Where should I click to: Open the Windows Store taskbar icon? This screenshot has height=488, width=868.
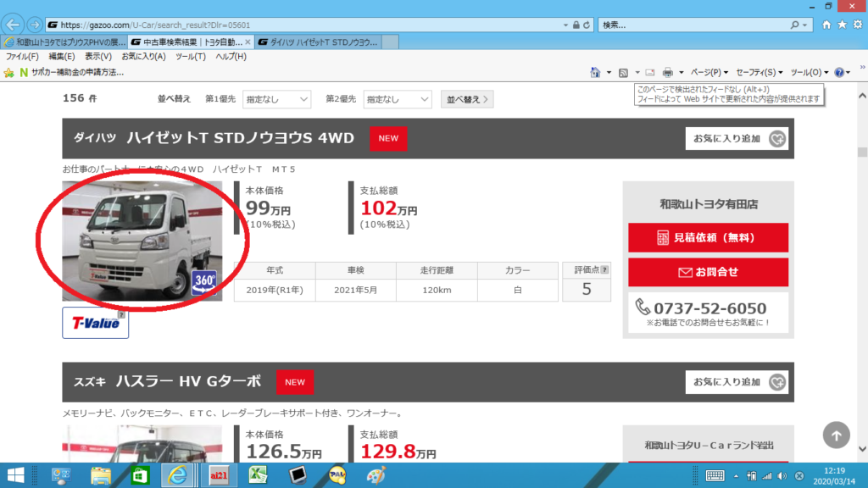140,475
